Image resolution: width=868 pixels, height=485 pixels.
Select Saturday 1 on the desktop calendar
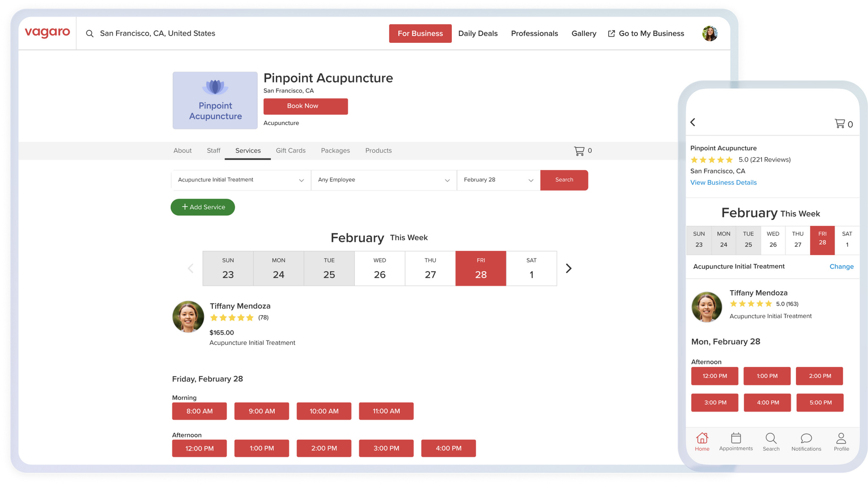tap(531, 269)
